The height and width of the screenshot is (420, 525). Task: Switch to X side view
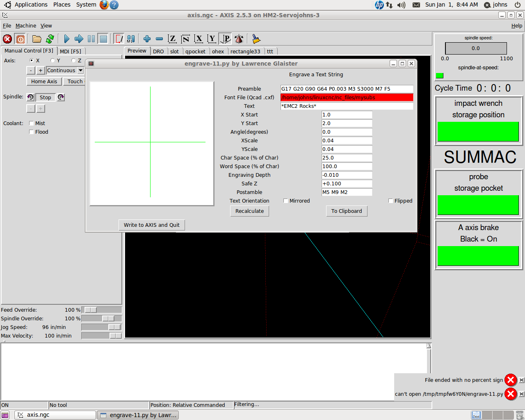coord(199,39)
